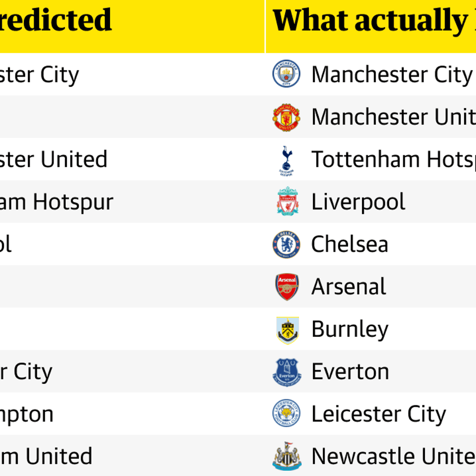Click the Chelsea team name text
This screenshot has height=476, width=476.
(x=349, y=244)
